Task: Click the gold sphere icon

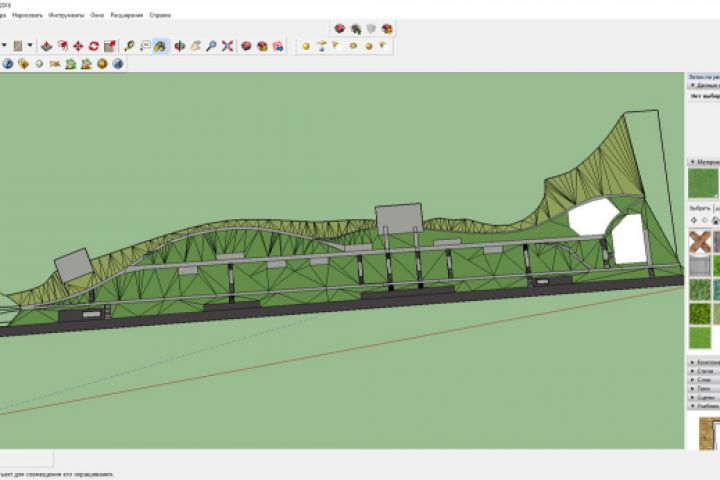Action: coord(102,64)
